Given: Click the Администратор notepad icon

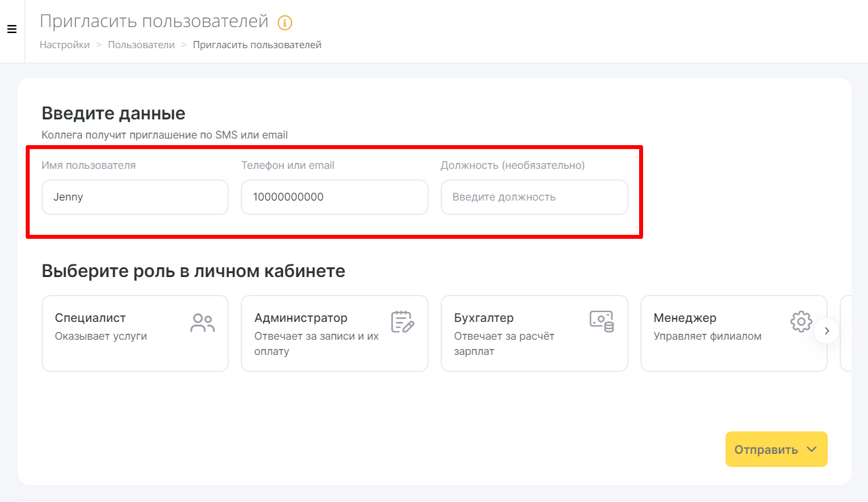Looking at the screenshot, I should coord(402,321).
